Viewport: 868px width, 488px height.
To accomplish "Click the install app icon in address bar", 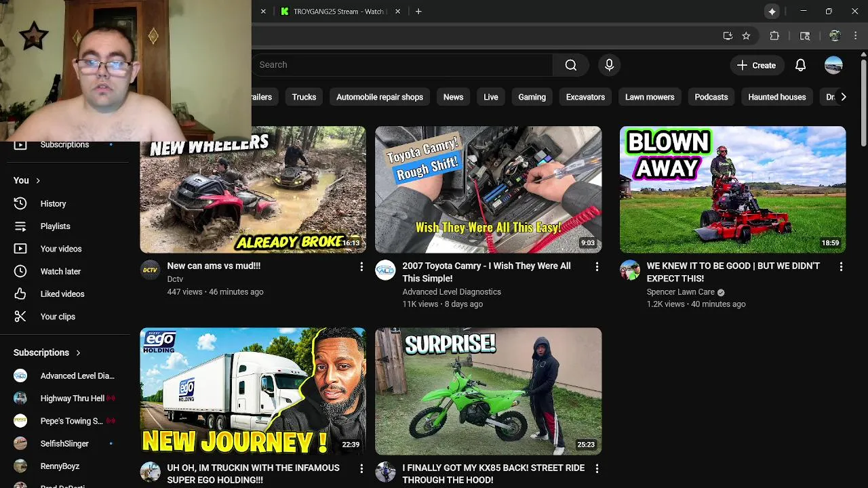I will pyautogui.click(x=728, y=36).
